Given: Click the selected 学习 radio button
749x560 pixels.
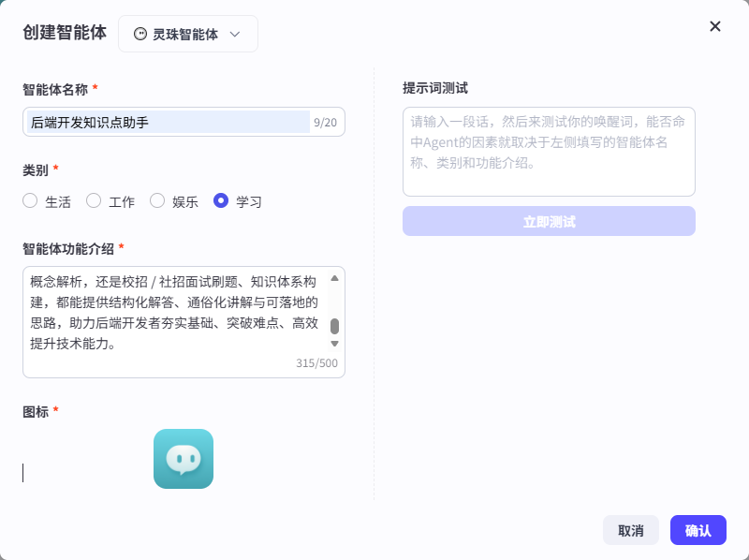Looking at the screenshot, I should 222,200.
